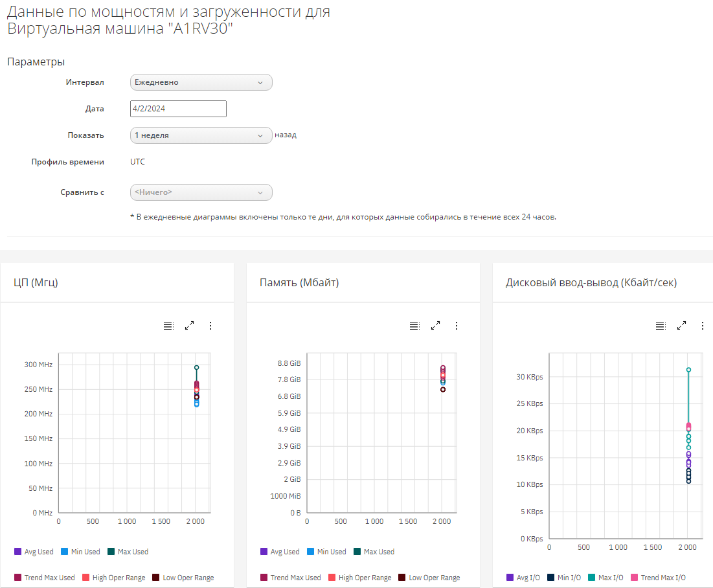
Task: Open the Disk I/O chart kebab menu
Action: (x=703, y=326)
